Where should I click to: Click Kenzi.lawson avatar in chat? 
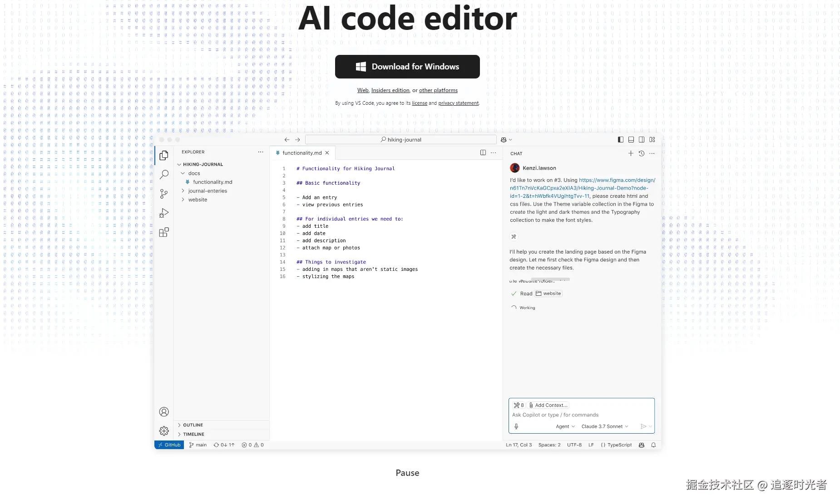pyautogui.click(x=515, y=168)
